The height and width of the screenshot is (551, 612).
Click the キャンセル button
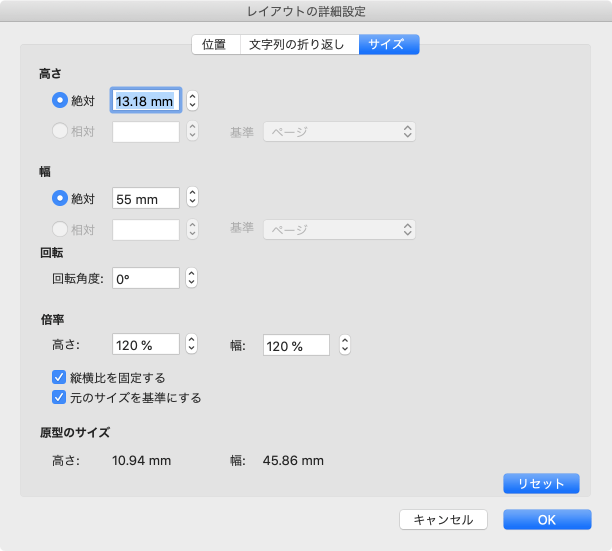coord(443,519)
